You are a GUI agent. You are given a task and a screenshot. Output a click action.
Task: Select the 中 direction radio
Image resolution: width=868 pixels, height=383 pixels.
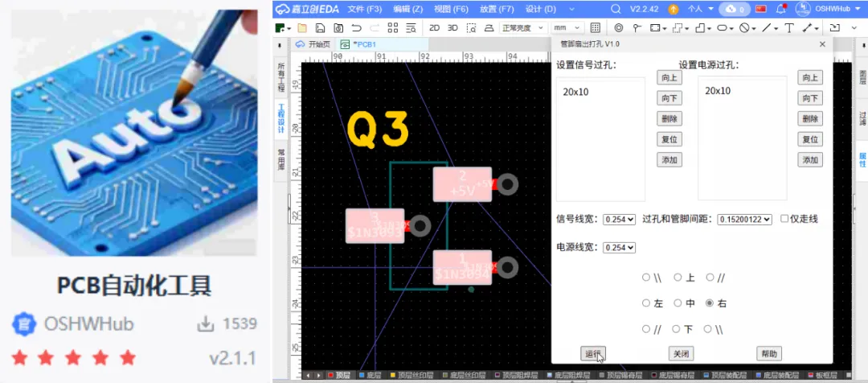coord(678,303)
